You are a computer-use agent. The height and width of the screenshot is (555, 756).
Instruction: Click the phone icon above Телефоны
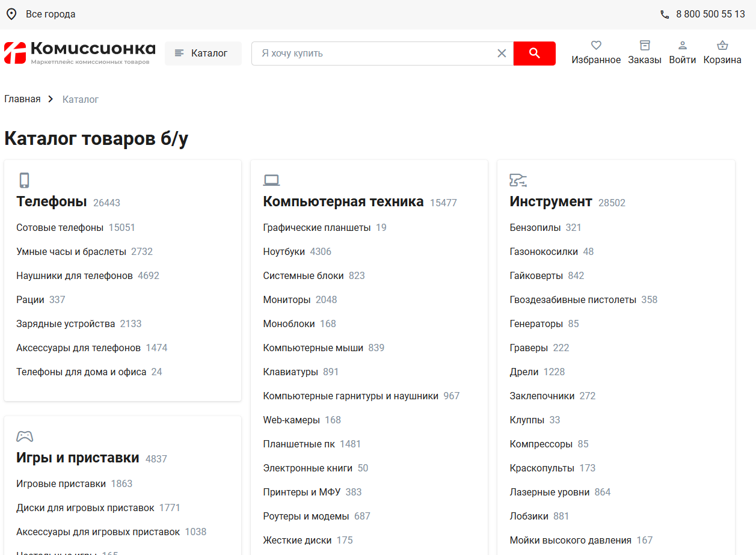click(24, 180)
